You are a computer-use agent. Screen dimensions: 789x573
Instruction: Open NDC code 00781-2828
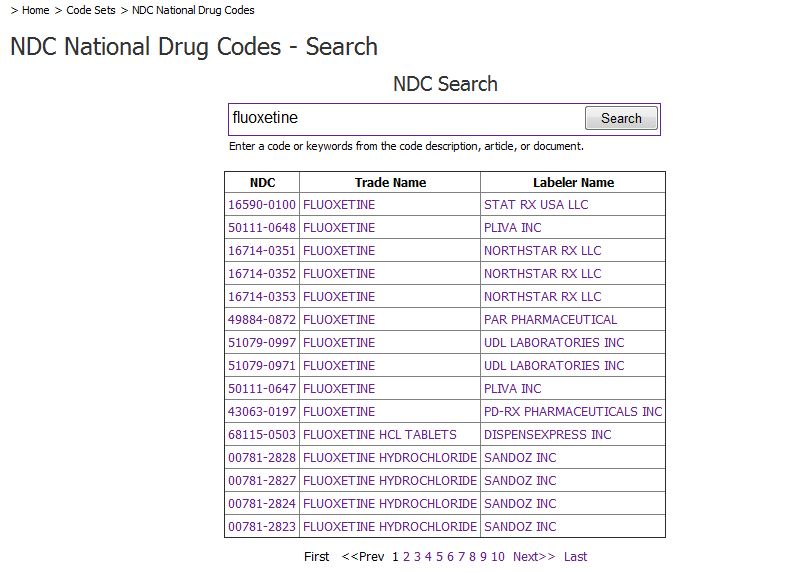(262, 458)
